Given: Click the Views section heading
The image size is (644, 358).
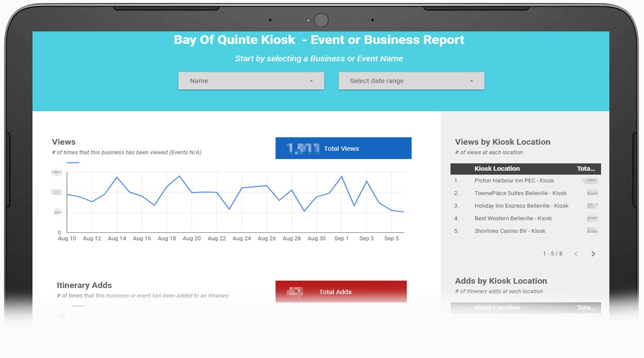Looking at the screenshot, I should 64,142.
